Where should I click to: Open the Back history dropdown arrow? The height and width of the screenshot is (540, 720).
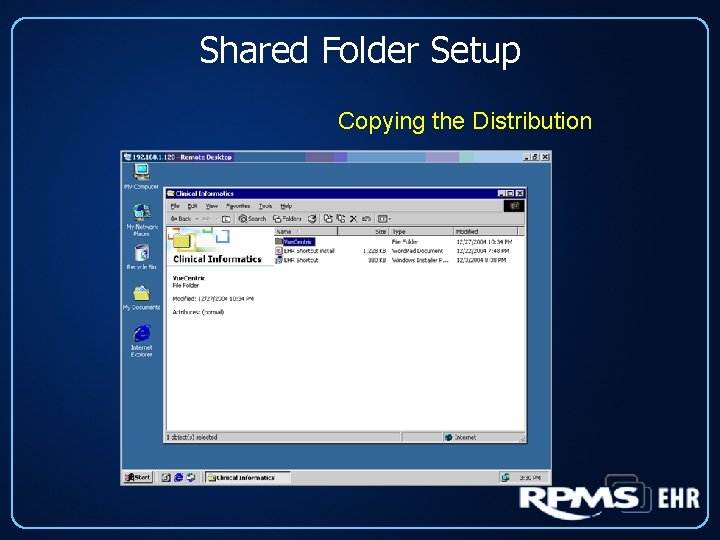pyautogui.click(x=197, y=219)
